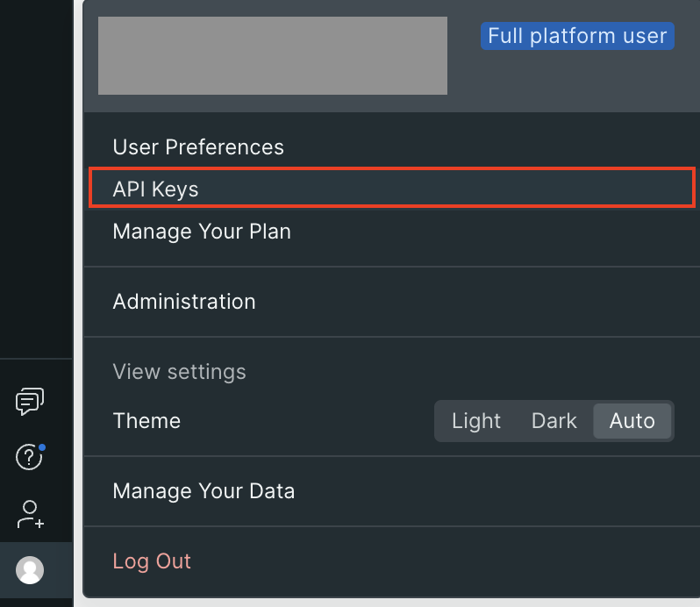Click Log Out

[x=152, y=561]
